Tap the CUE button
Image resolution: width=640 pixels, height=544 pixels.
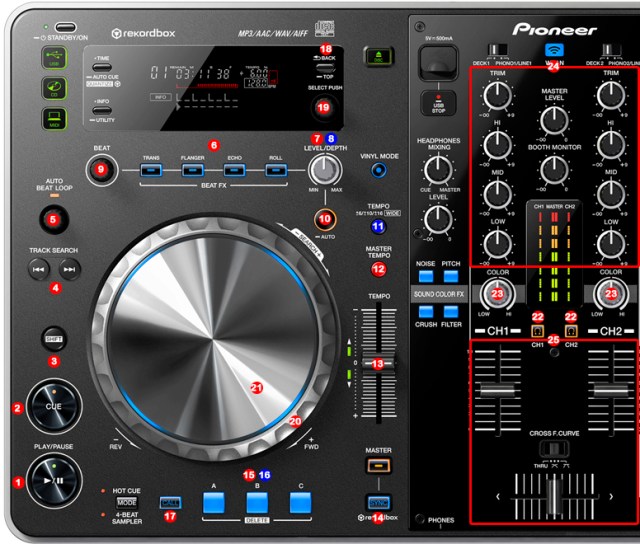54,406
